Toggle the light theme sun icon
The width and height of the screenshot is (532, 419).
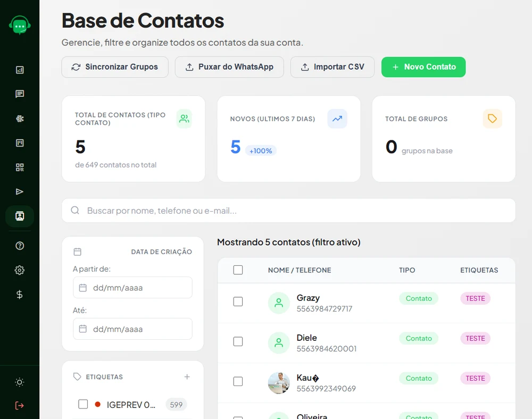(20, 382)
